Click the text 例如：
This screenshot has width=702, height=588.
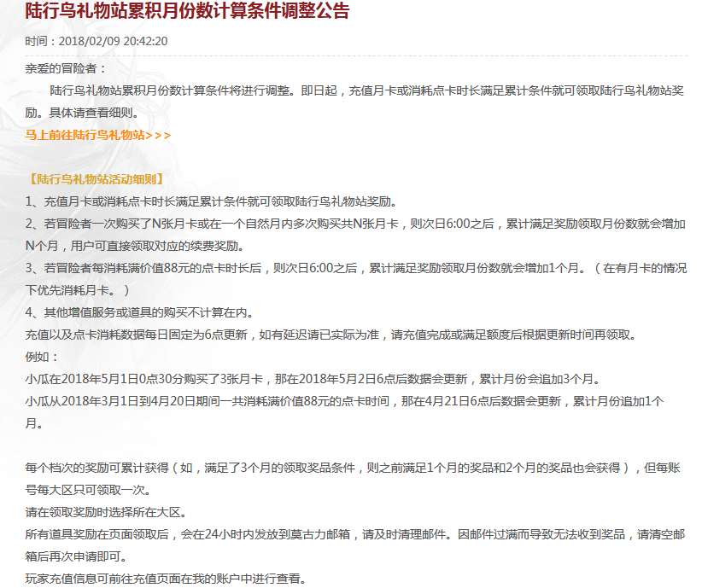tap(42, 357)
